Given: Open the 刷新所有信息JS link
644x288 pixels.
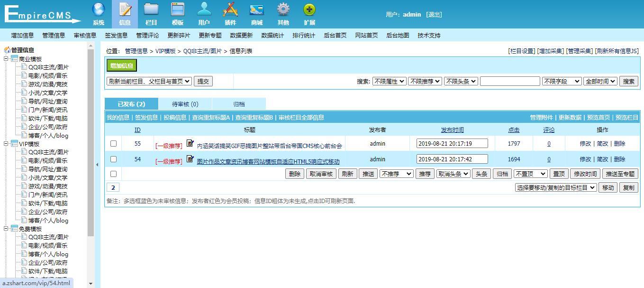Looking at the screenshot, I should (617, 51).
